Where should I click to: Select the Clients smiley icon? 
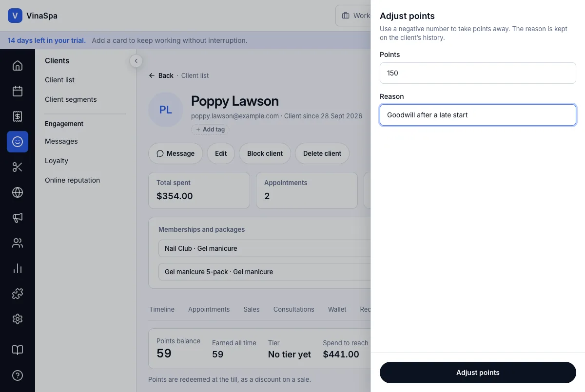(18, 142)
